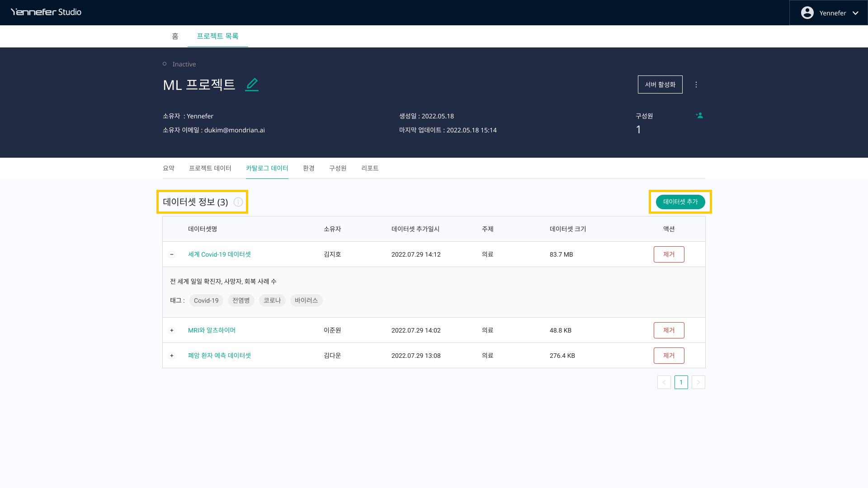
Task: Click the user avatar icon in header
Action: pos(807,13)
